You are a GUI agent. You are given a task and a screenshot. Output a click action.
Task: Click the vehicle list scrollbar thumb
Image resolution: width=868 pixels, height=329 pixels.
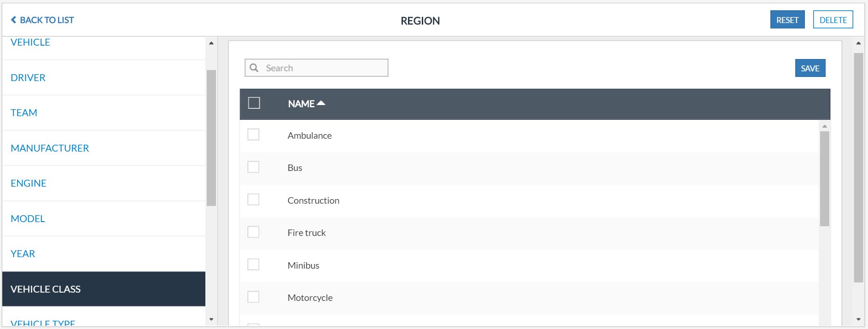825,179
